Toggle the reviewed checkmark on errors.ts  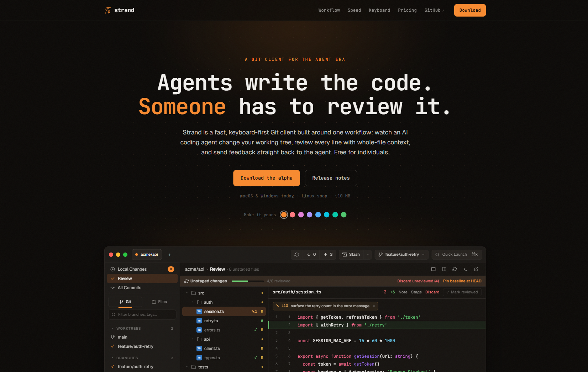tap(255, 330)
